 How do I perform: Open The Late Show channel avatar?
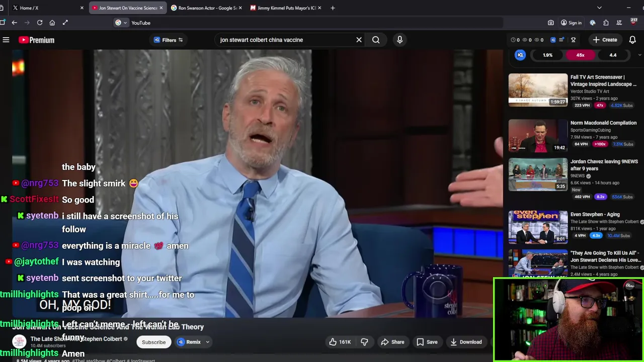point(19,342)
